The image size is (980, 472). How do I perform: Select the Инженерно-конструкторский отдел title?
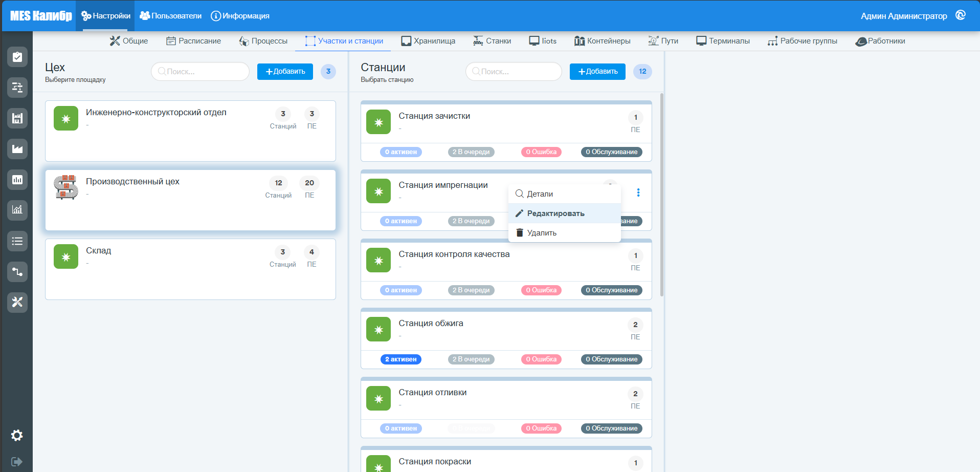(x=156, y=113)
